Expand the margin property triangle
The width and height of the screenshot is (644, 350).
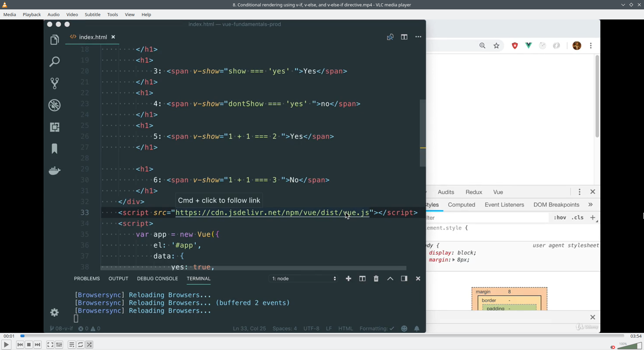(x=453, y=260)
